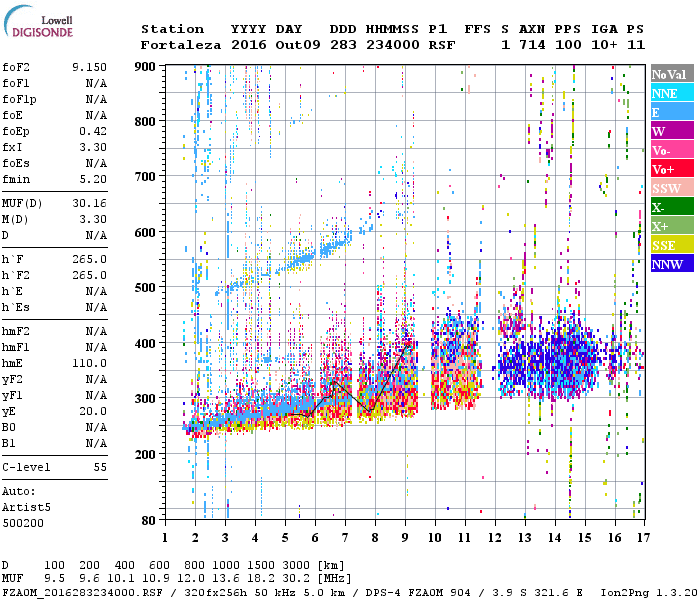700x600 pixels.
Task: Click the MUF(D) value 30.16
Action: (89, 204)
